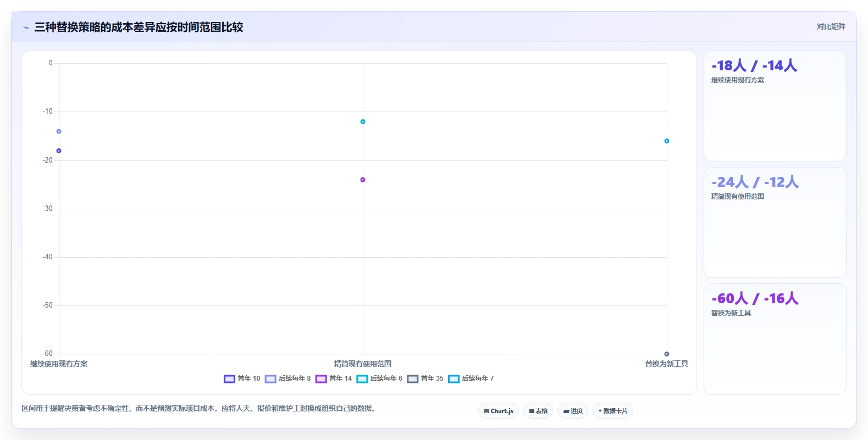The height and width of the screenshot is (440, 868).
Task: Click the x-axis label 精简现有使用范围
Action: (363, 364)
